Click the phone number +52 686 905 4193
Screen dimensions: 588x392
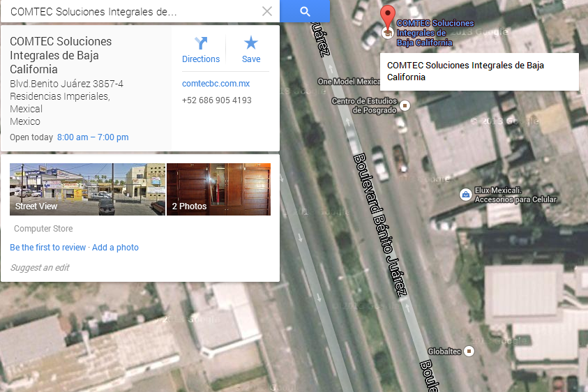217,100
